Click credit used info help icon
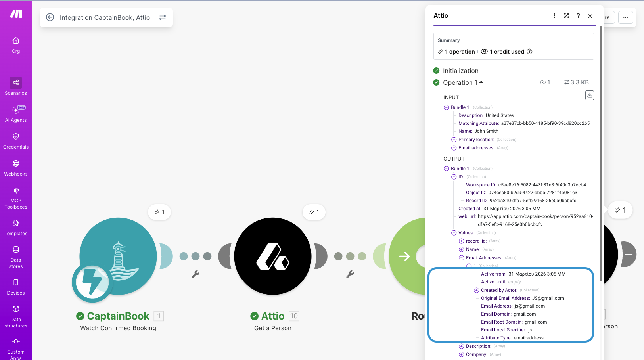644x360 pixels. [529, 52]
